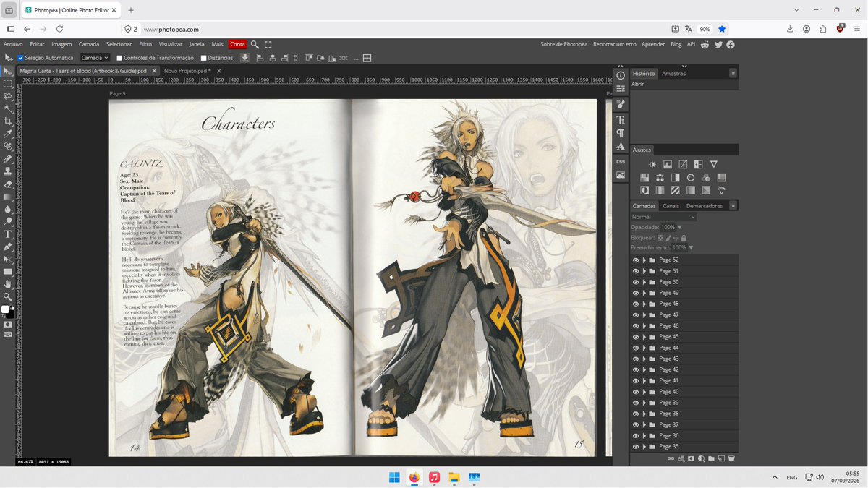Open the Opacidade slider arrow
868x488 pixels.
coord(680,227)
